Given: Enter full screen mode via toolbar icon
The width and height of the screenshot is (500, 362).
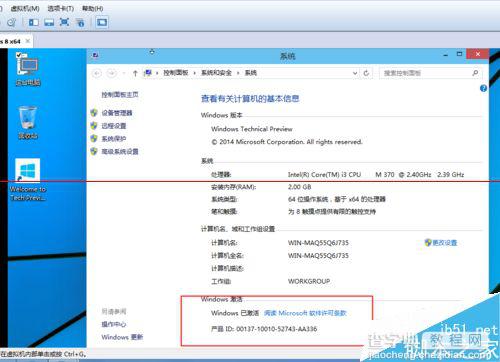Looking at the screenshot, I should click(64, 22).
